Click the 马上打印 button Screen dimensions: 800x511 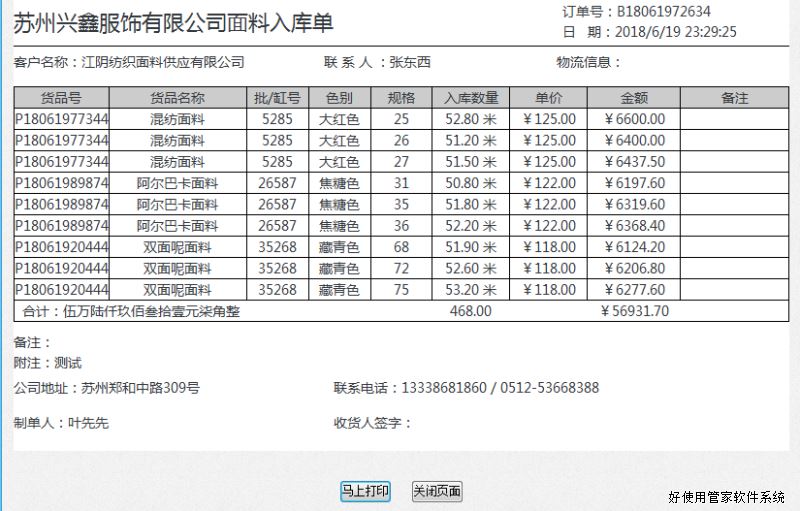pyautogui.click(x=365, y=491)
